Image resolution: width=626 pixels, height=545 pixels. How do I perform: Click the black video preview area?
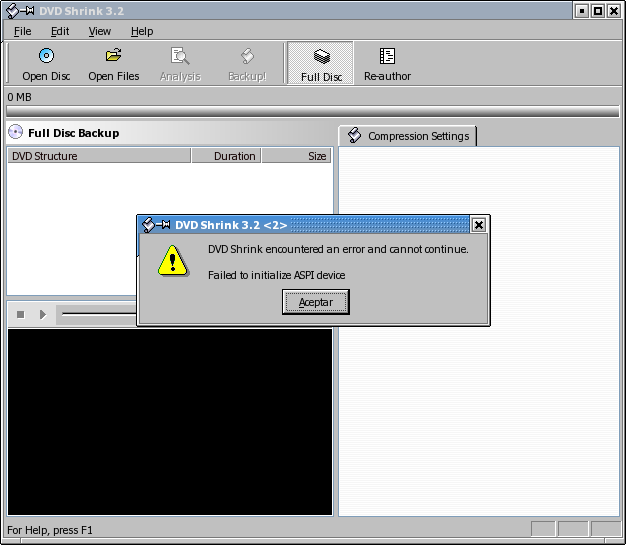(x=170, y=422)
